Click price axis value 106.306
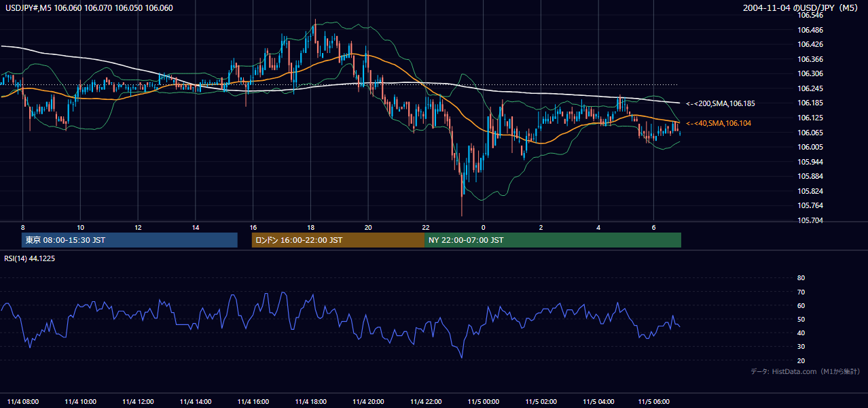 point(811,73)
